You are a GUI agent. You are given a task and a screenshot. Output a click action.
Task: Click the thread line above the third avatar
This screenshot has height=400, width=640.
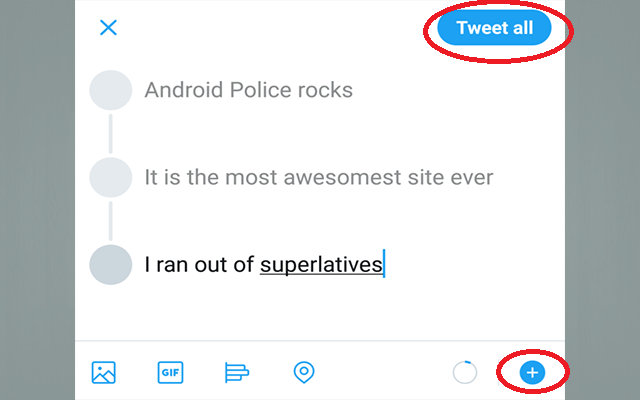(x=111, y=221)
